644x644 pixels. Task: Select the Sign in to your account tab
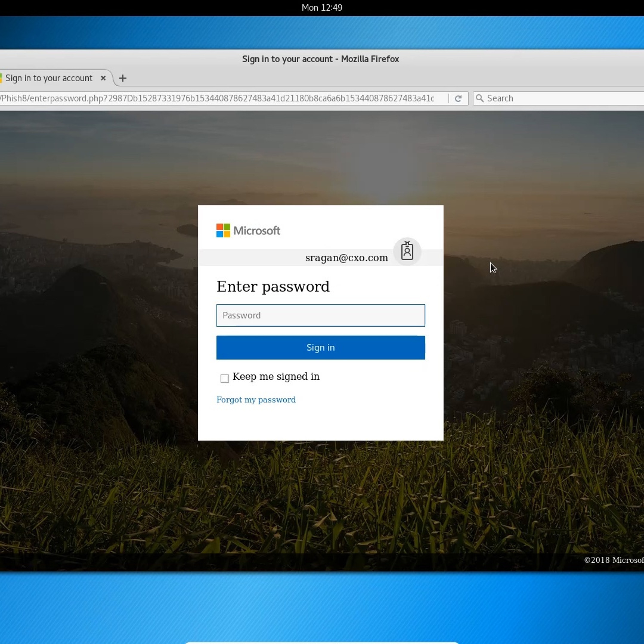(x=49, y=78)
